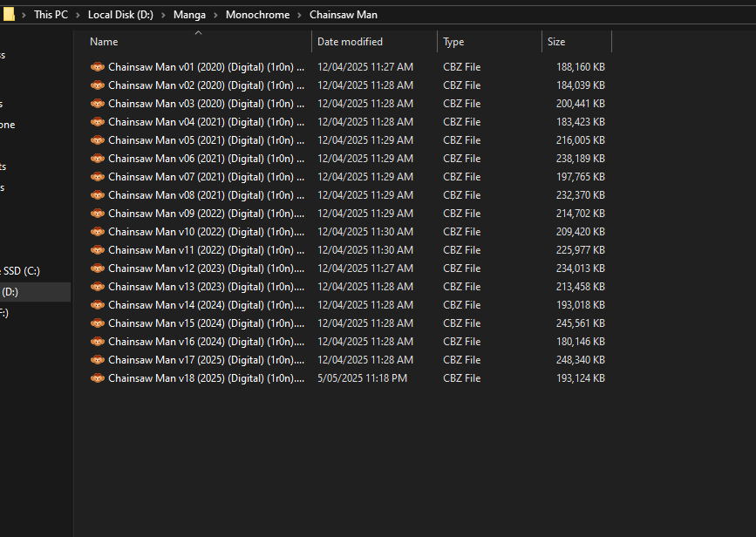The width and height of the screenshot is (756, 537).
Task: Select file name Chainsaw Man v09 (2022)
Action: 207,214
